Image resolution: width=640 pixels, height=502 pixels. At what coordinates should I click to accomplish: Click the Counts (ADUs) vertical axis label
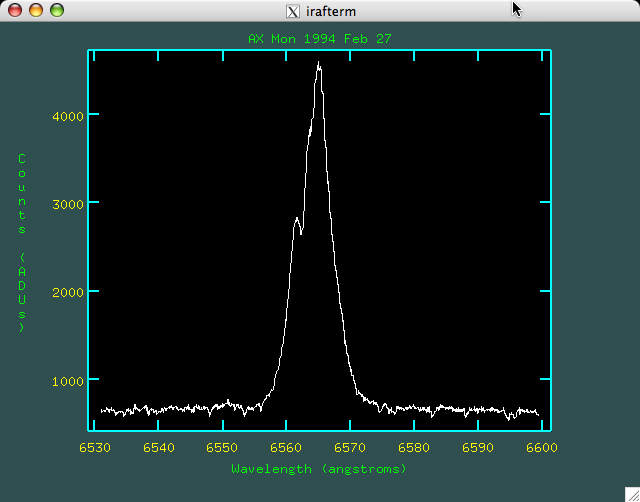pyautogui.click(x=22, y=243)
